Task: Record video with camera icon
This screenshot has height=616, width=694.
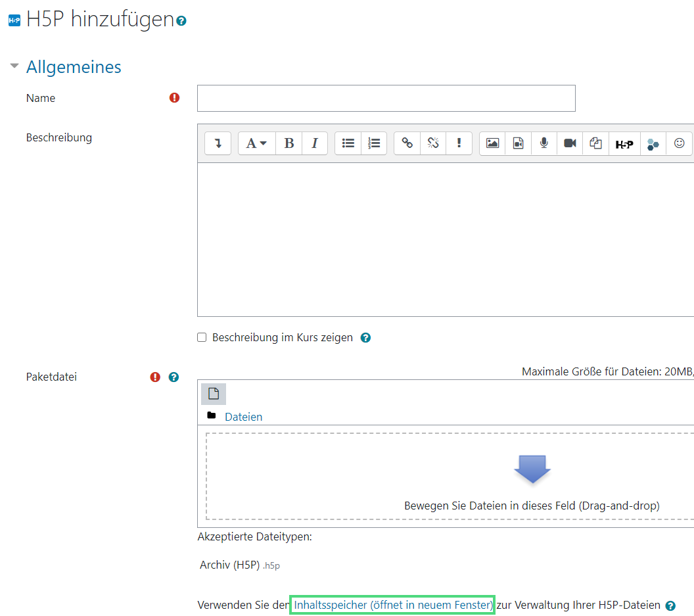Action: pos(570,143)
